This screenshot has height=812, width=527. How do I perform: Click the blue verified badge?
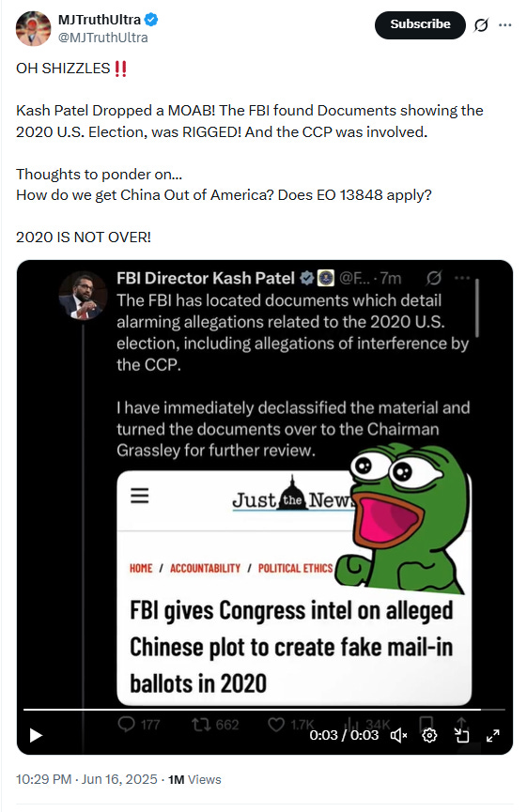coord(151,20)
